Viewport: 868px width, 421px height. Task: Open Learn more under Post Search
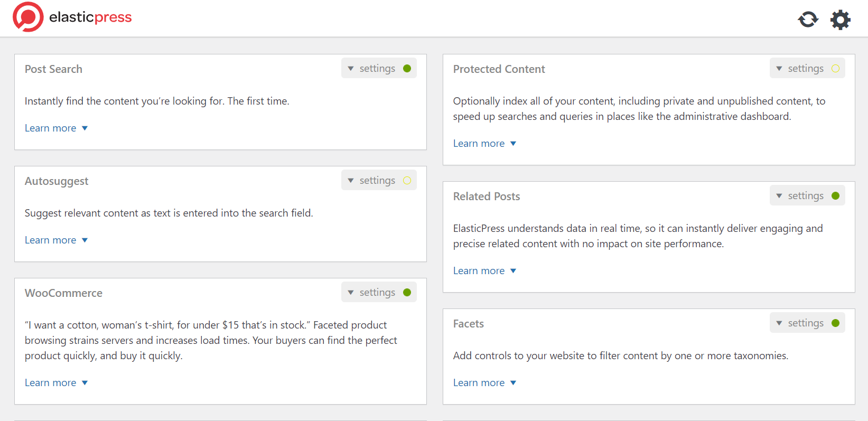[x=56, y=128]
